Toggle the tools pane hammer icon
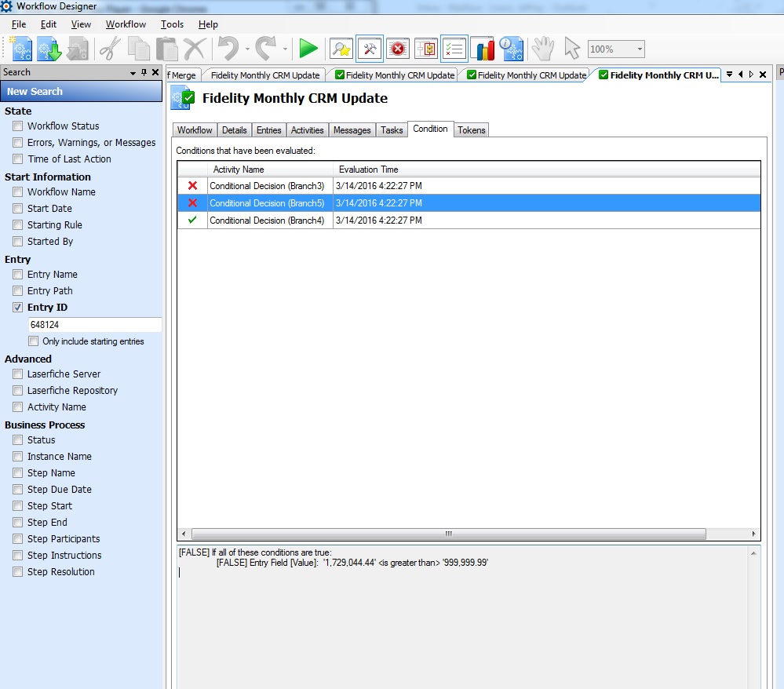 pyautogui.click(x=370, y=49)
